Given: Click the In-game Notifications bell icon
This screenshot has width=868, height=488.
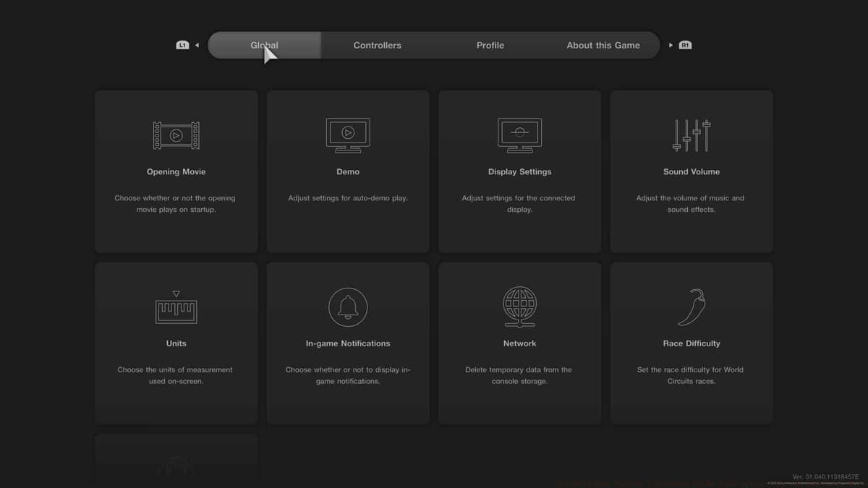Looking at the screenshot, I should point(348,307).
